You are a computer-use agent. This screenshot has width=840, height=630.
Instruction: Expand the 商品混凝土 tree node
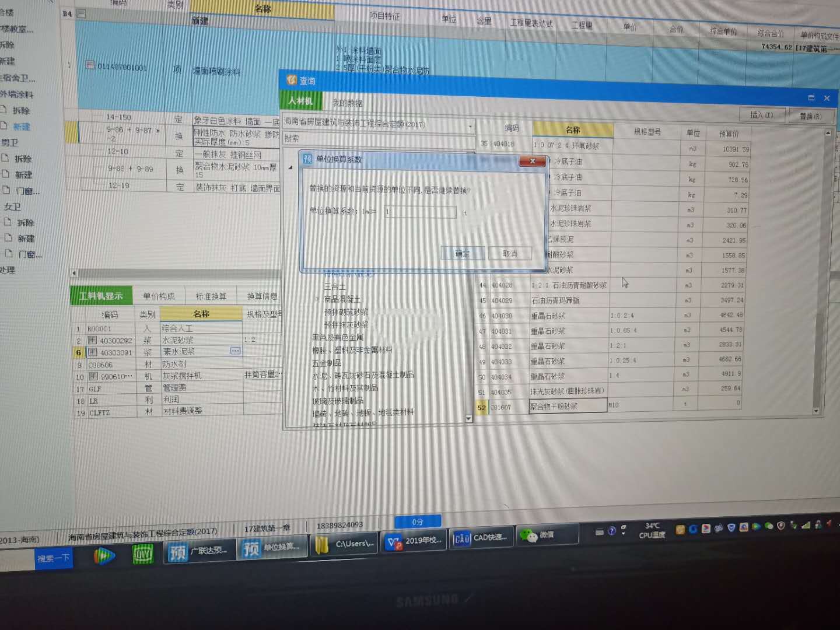317,299
